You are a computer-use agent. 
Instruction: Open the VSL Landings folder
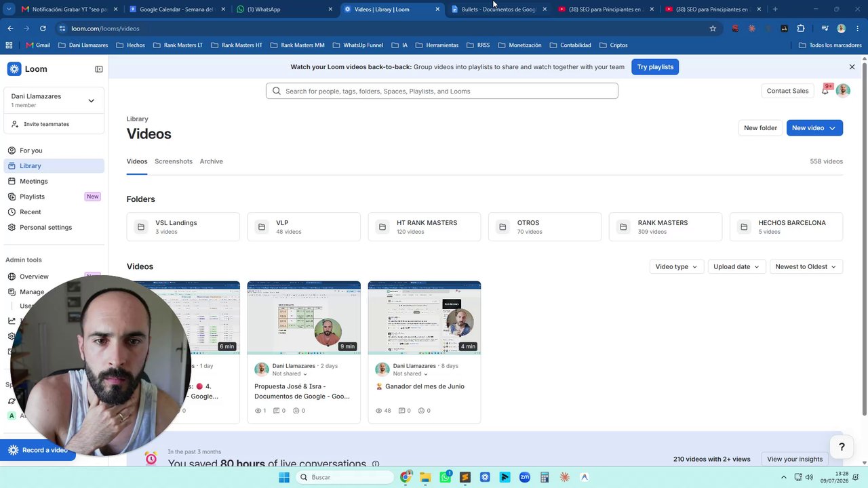[183, 227]
